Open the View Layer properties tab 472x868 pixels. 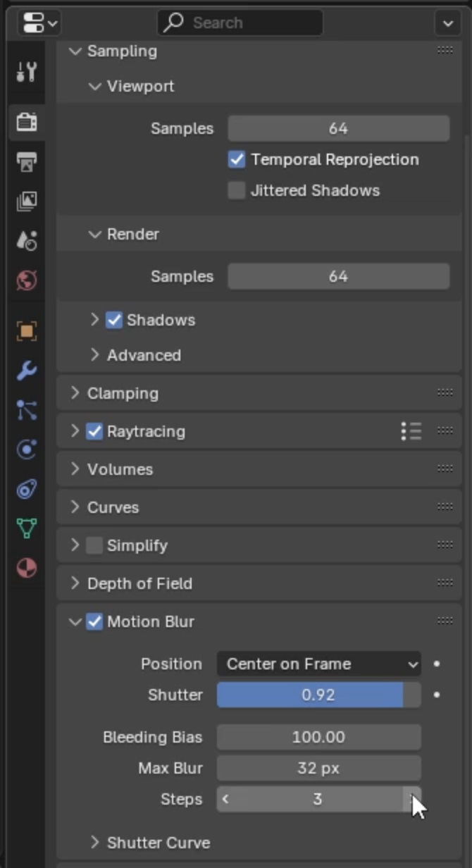point(26,201)
